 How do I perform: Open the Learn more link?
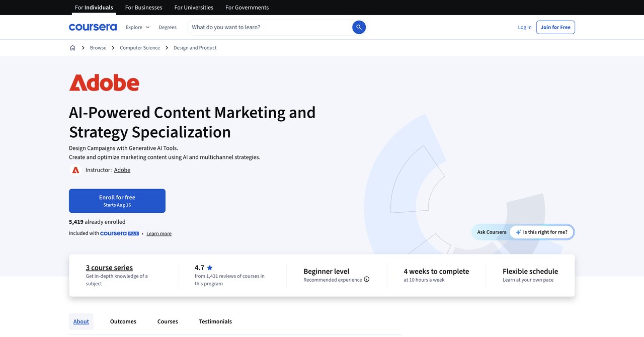[x=159, y=233]
